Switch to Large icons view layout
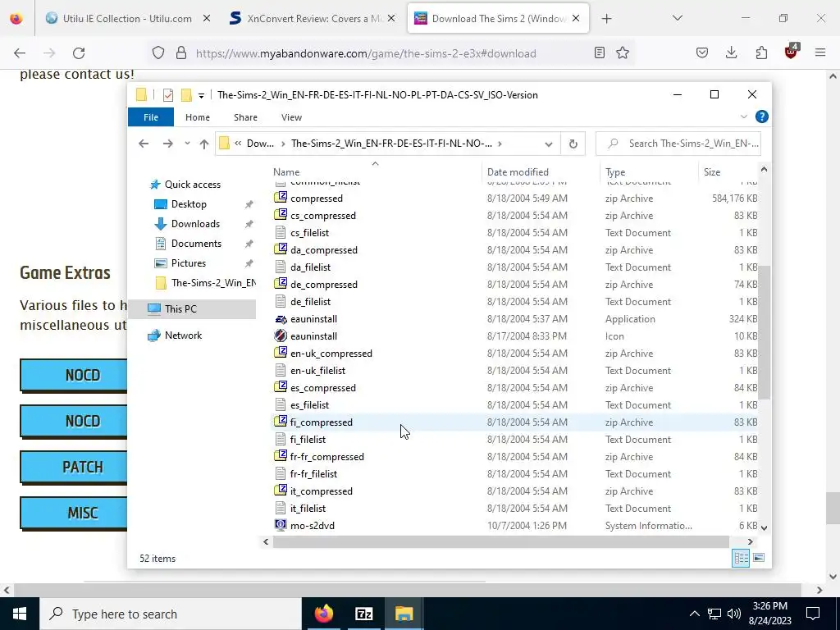Viewport: 840px width, 630px height. [x=759, y=558]
